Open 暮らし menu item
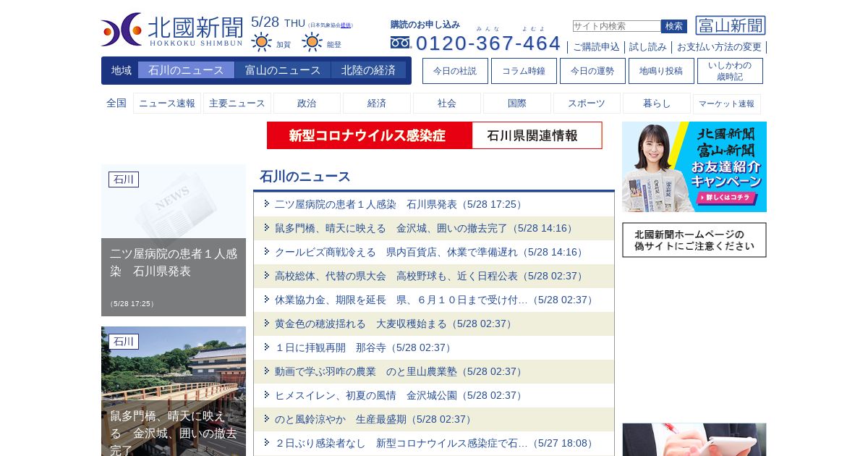The image size is (868, 456). tap(657, 104)
